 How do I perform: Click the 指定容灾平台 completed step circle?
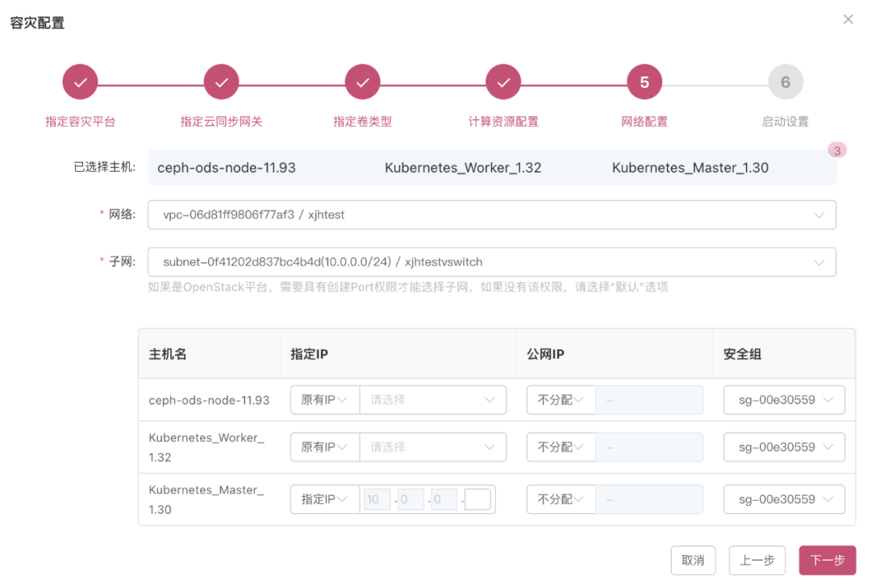(80, 82)
